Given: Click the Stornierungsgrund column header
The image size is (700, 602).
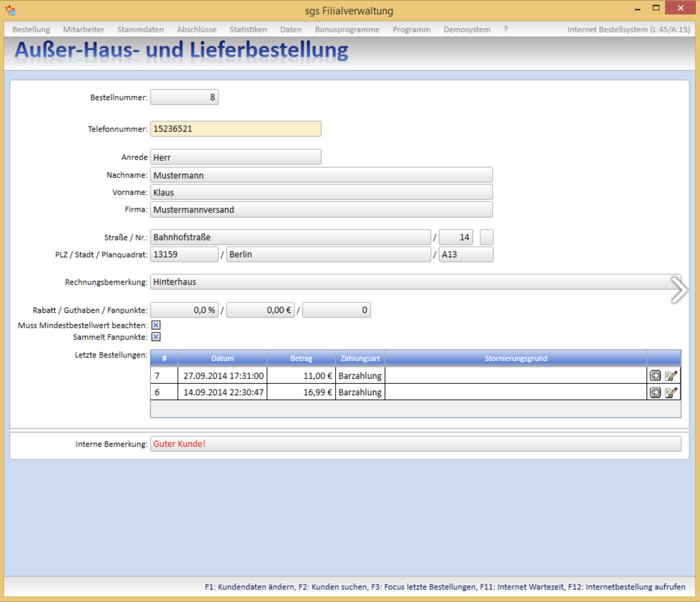Looking at the screenshot, I should [x=516, y=358].
